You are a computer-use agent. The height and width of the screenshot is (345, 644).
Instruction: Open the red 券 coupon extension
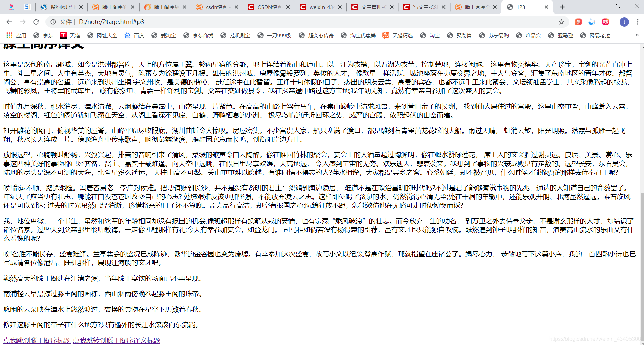578,22
